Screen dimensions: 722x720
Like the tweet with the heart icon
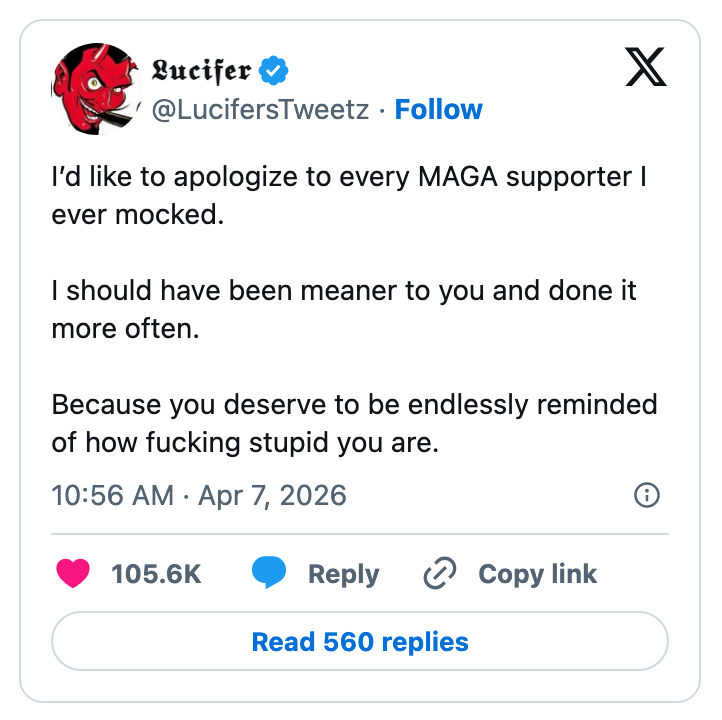73,574
